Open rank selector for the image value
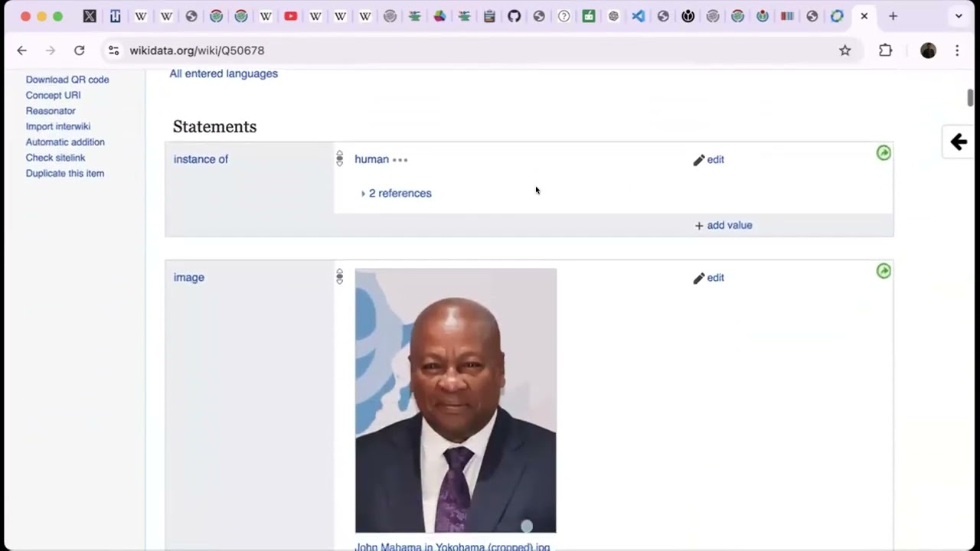980x551 pixels. (340, 276)
